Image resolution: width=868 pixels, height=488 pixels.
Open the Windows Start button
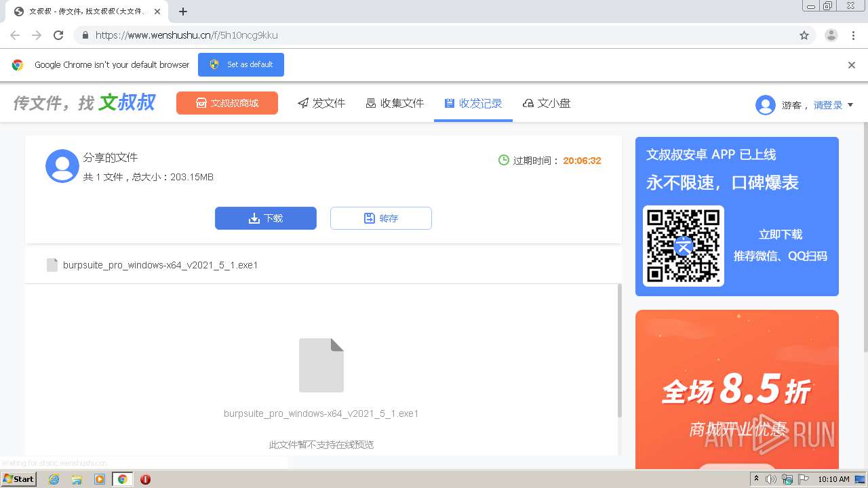point(19,479)
